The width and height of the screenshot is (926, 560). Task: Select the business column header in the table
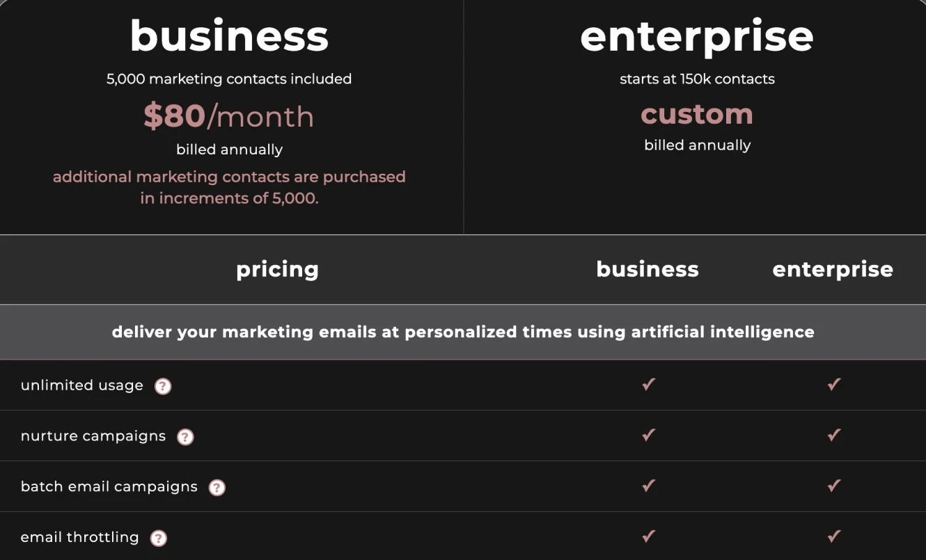click(x=648, y=269)
